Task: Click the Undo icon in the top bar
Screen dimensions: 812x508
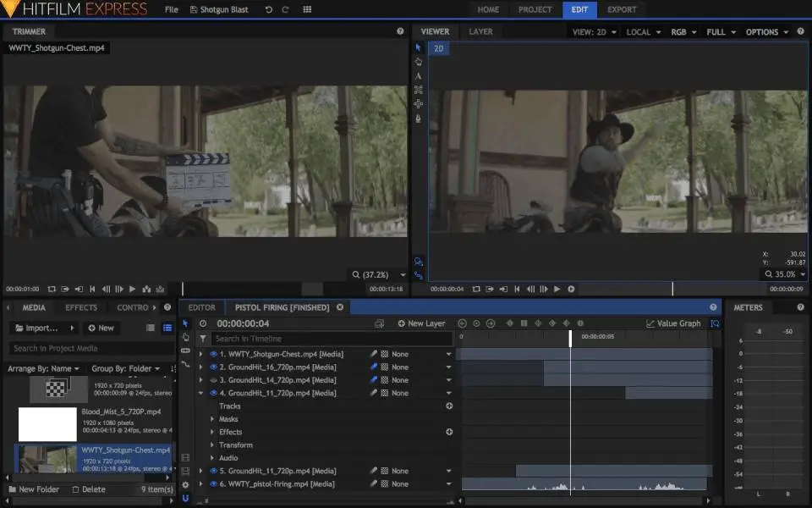Action: (269, 9)
